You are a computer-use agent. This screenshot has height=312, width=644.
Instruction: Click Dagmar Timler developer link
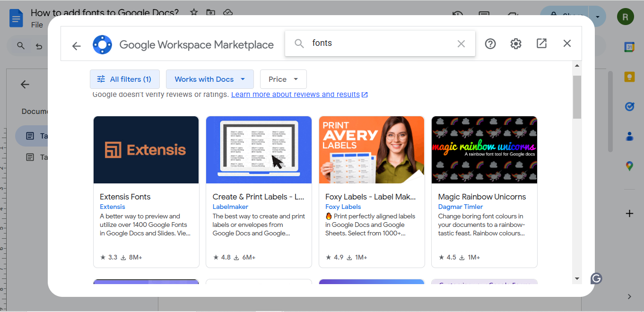click(461, 207)
